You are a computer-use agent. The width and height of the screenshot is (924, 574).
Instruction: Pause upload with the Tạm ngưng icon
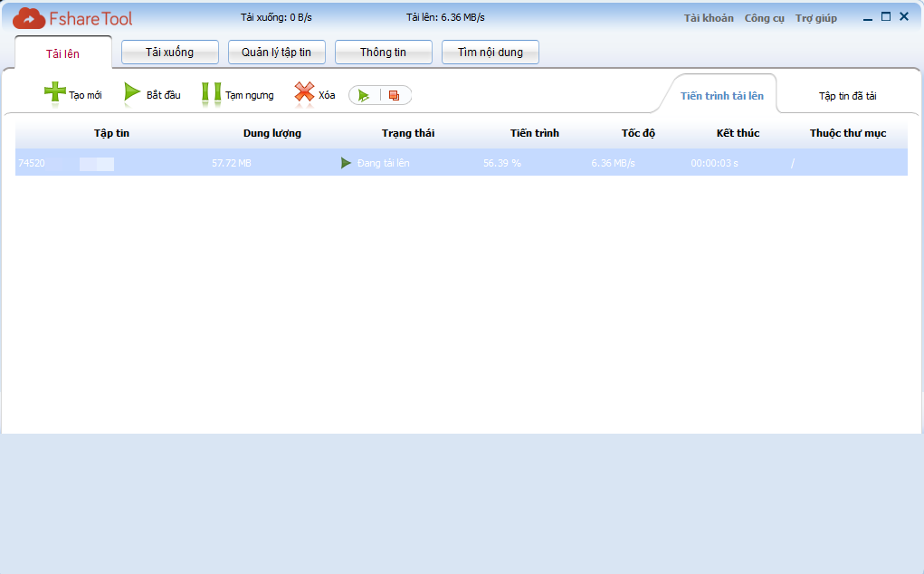211,93
